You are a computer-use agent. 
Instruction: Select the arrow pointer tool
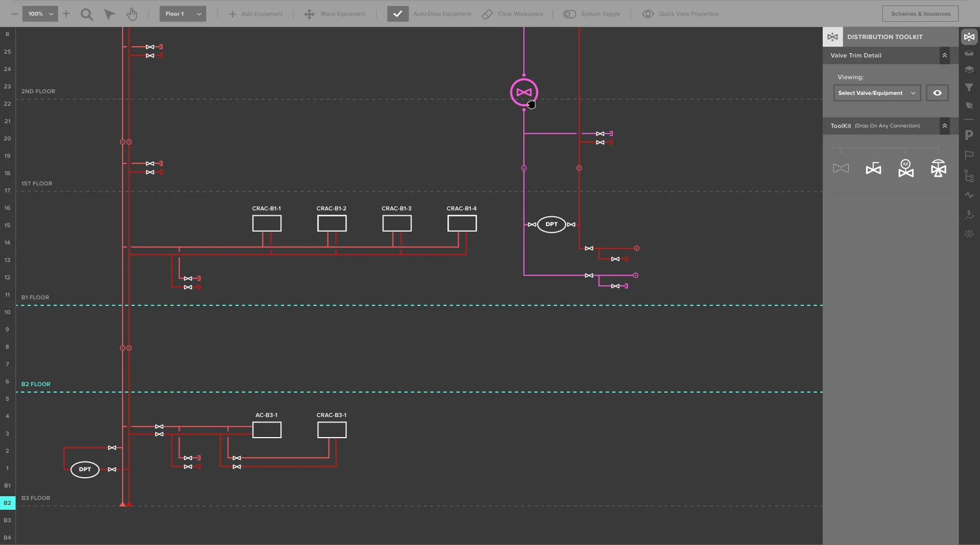(x=110, y=14)
